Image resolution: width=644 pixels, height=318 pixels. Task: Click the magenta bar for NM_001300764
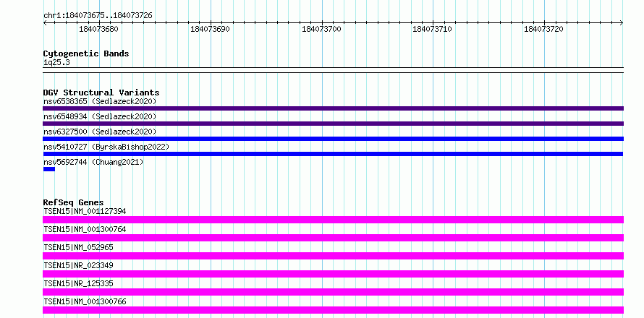pyautogui.click(x=333, y=238)
